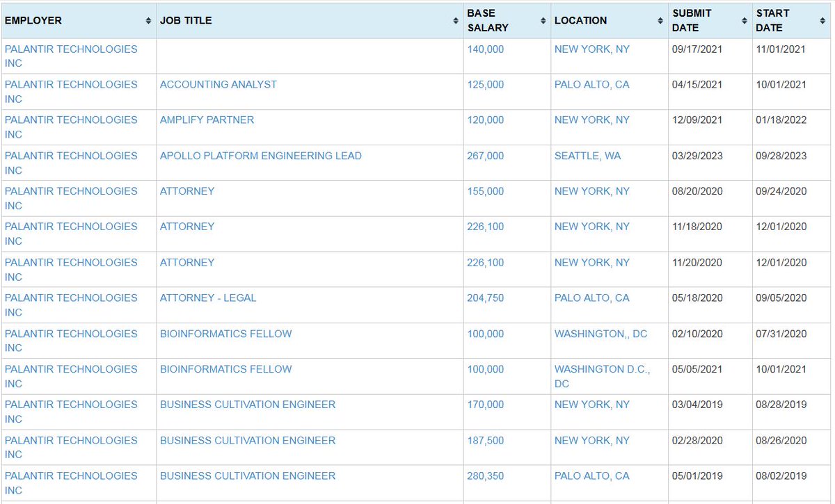Click the LOCATION column header text
The height and width of the screenshot is (504, 835).
click(581, 21)
